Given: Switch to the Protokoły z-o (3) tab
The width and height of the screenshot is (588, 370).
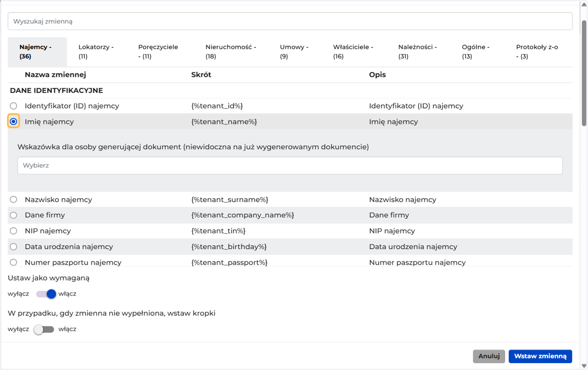Looking at the screenshot, I should [x=538, y=52].
